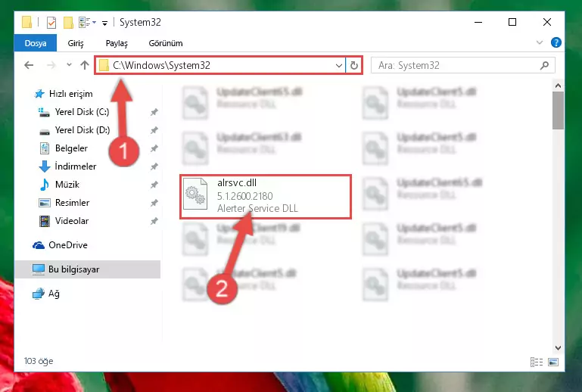Open Customize Quick Access Toolbar dropdown

(x=105, y=23)
